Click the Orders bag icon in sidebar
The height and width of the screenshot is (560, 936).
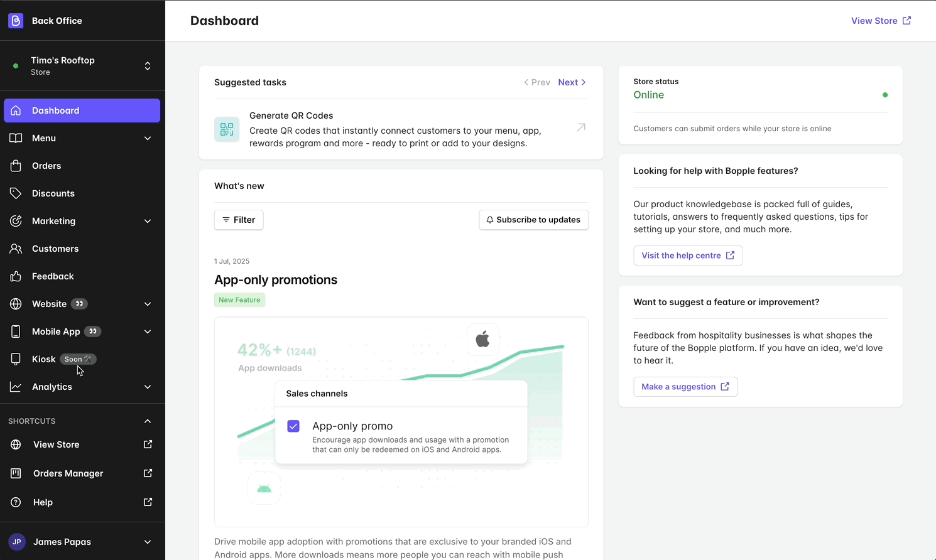click(16, 166)
